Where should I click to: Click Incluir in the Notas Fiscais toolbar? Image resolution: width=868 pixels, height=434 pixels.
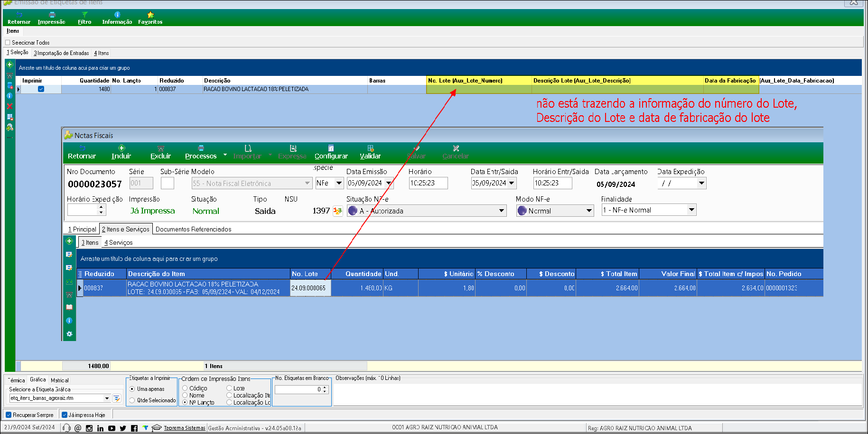[121, 152]
